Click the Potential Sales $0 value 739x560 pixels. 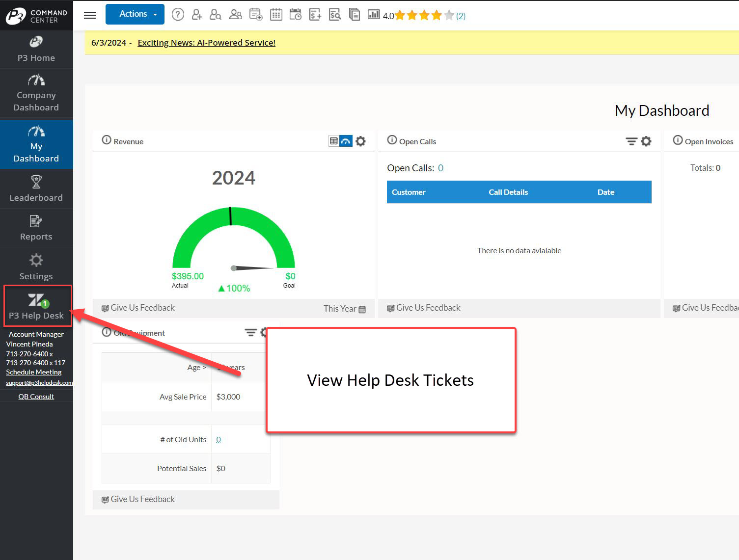coord(221,469)
